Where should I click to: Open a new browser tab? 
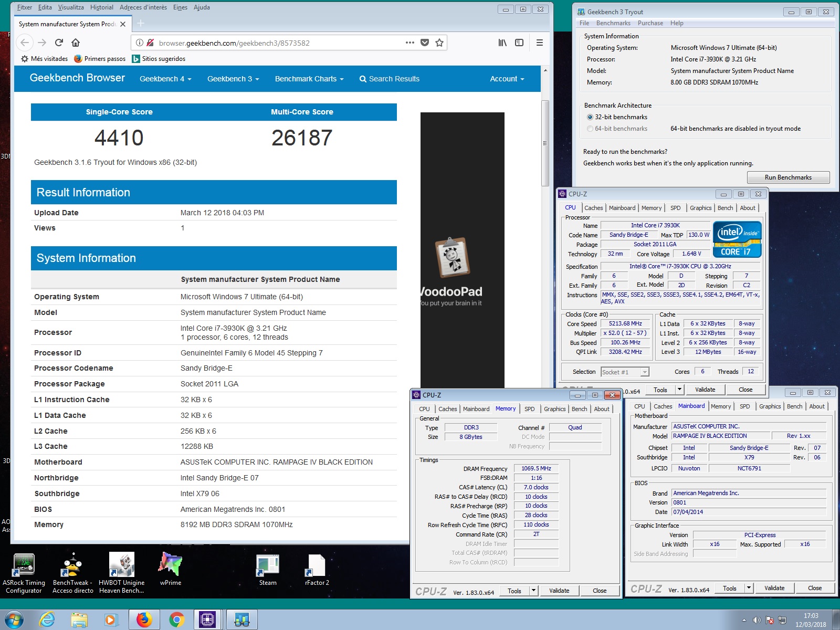pyautogui.click(x=141, y=23)
